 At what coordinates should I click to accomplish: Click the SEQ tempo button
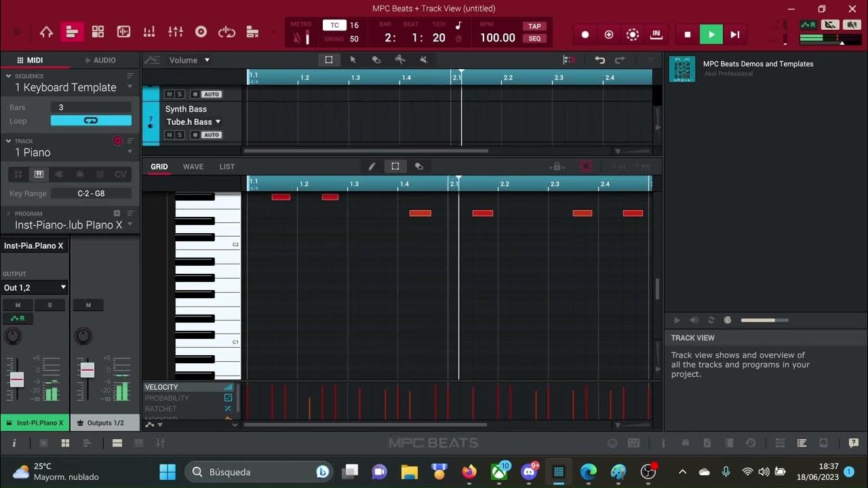pyautogui.click(x=534, y=39)
